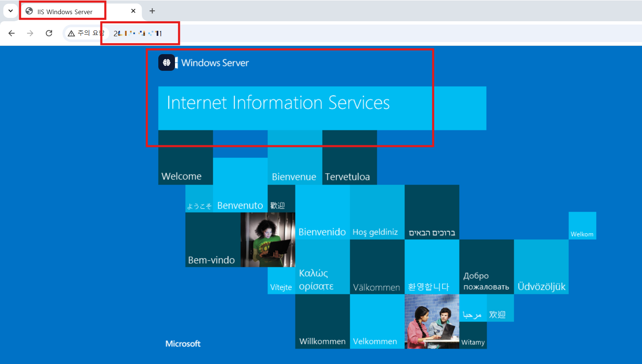Click the Bienvenido tile
The image size is (642, 364).
point(322,212)
